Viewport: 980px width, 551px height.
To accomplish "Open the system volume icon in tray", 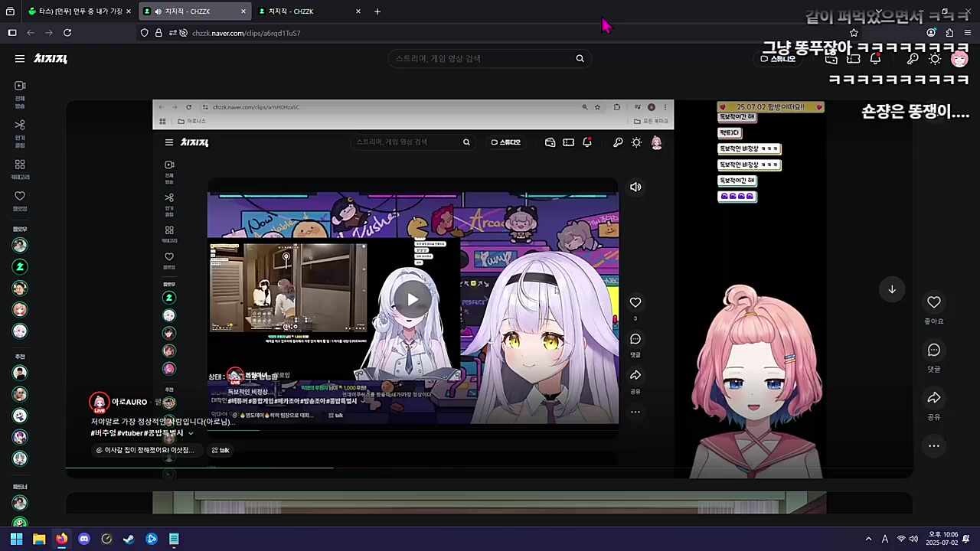I will tap(915, 539).
